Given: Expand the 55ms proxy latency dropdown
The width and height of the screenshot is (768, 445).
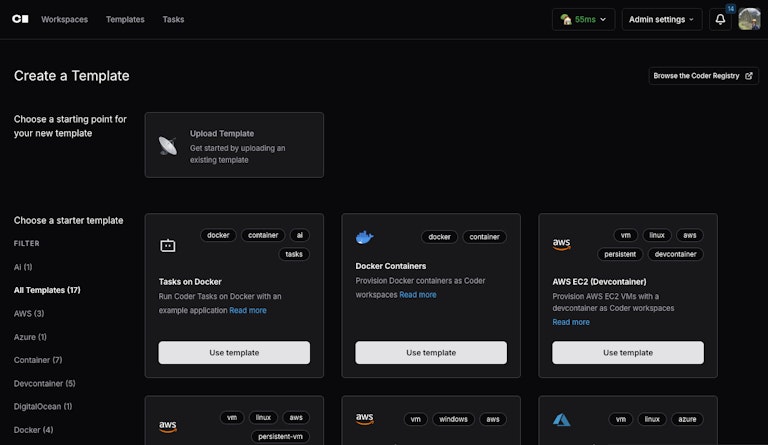Looking at the screenshot, I should pos(583,20).
